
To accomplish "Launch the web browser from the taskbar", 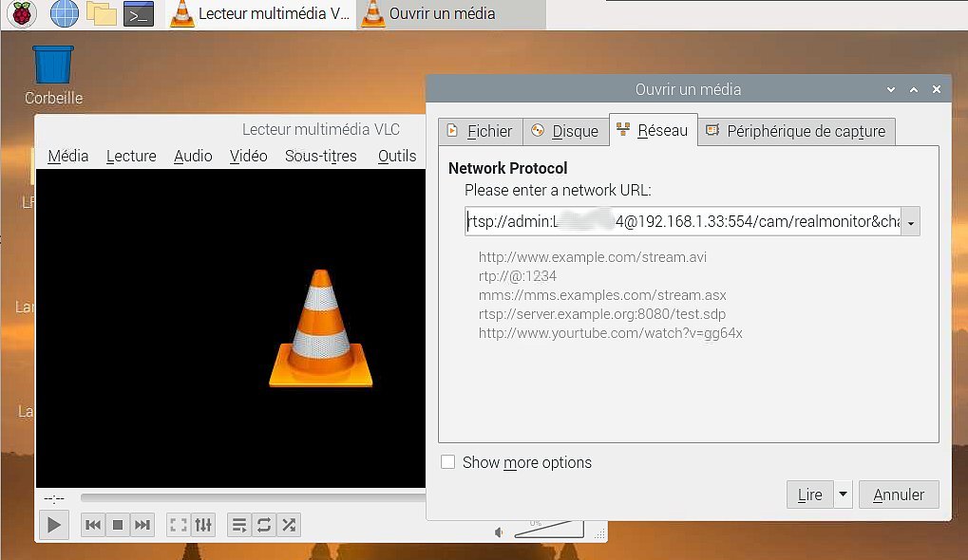I will pyautogui.click(x=65, y=13).
